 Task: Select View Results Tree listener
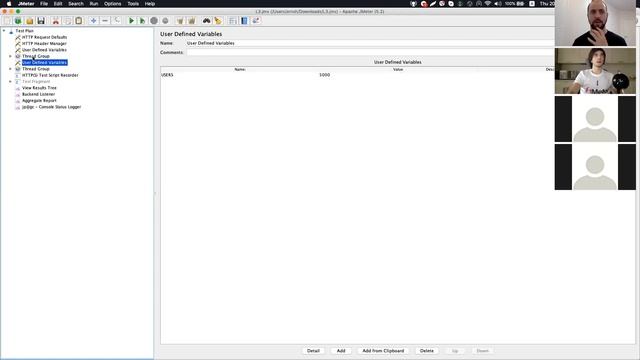[x=39, y=88]
